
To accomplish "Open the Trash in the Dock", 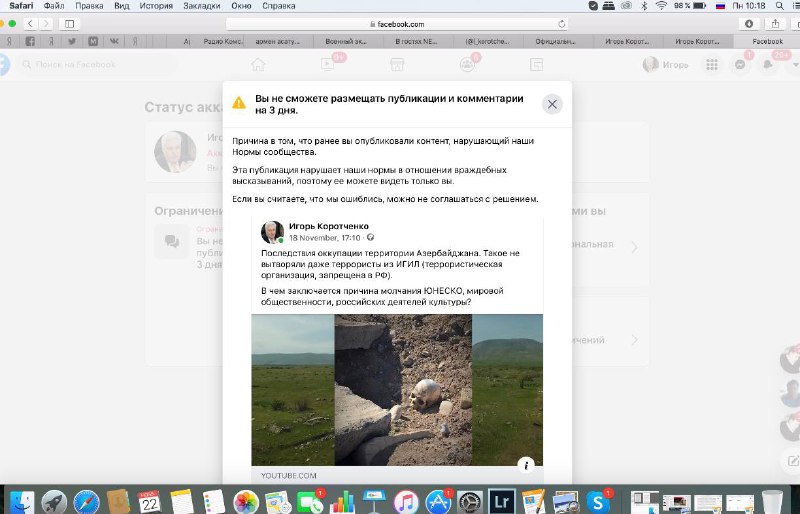I will click(772, 502).
